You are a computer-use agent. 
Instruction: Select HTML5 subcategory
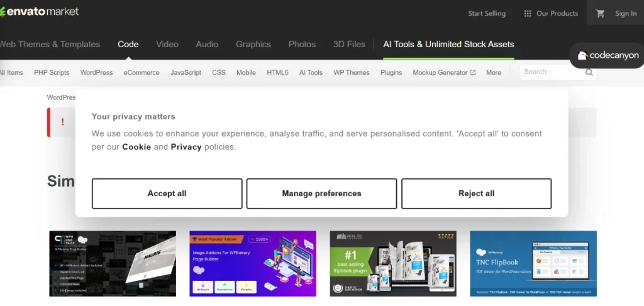click(277, 73)
